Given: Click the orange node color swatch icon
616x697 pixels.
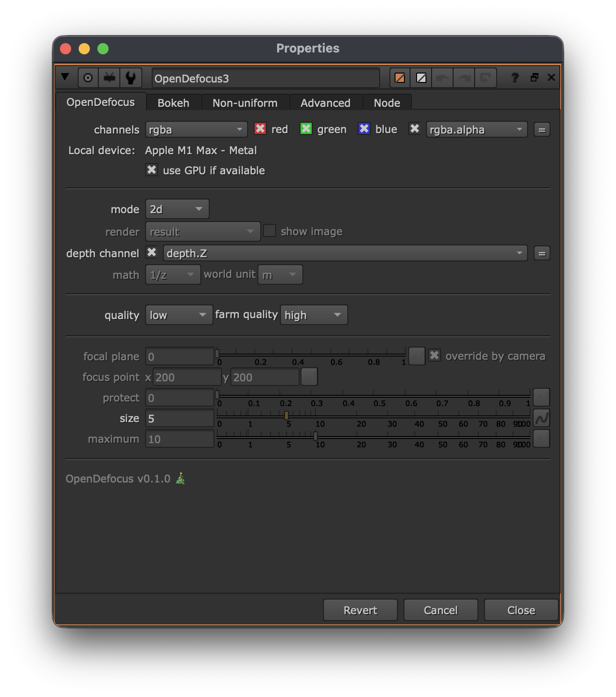Looking at the screenshot, I should pyautogui.click(x=400, y=78).
